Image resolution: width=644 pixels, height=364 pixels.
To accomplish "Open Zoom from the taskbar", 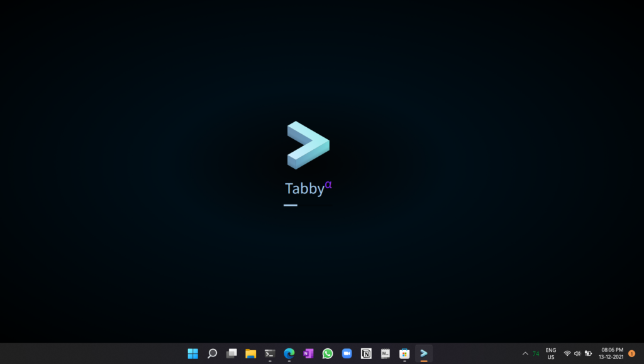I will point(347,353).
